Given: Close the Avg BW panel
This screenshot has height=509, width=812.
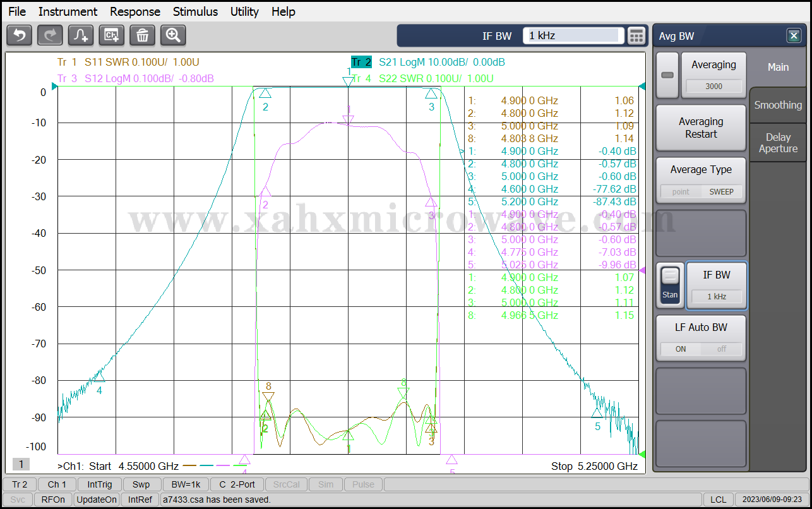Looking at the screenshot, I should point(794,36).
